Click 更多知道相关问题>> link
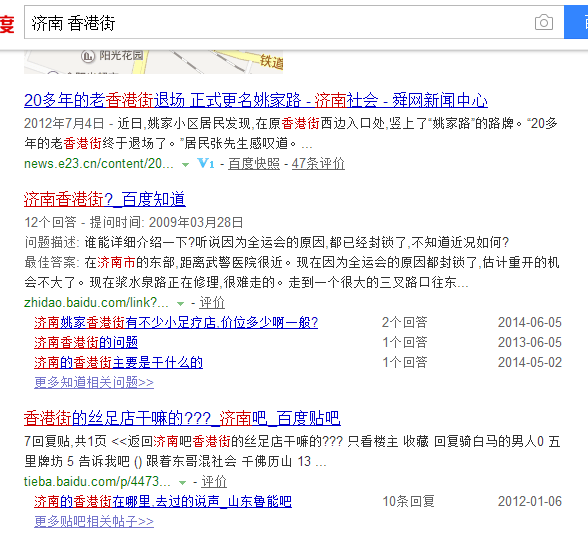The width and height of the screenshot is (588, 535). coord(94,382)
